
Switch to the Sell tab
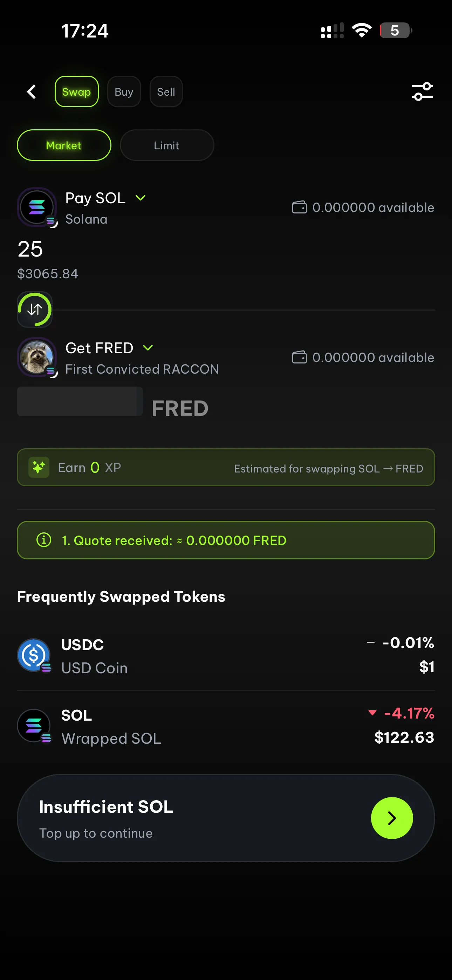tap(166, 92)
